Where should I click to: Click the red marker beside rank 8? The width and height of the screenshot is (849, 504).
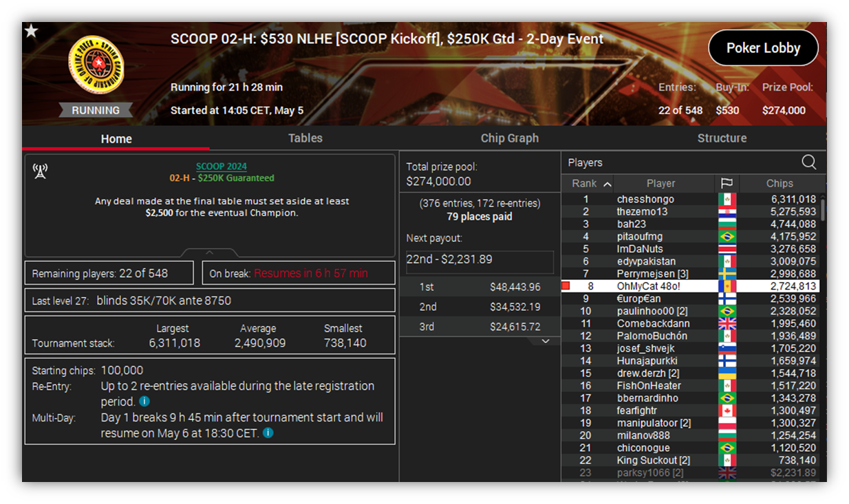pos(566,286)
